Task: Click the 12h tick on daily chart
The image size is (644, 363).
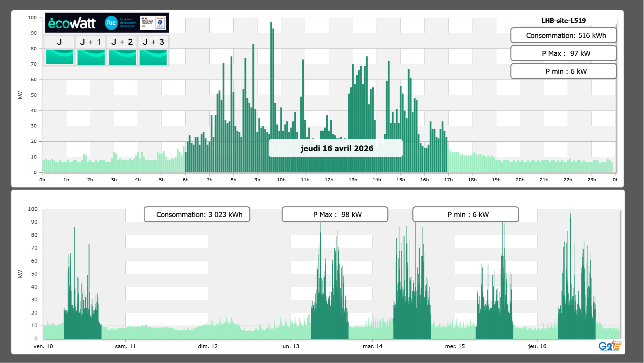Action: point(329,180)
